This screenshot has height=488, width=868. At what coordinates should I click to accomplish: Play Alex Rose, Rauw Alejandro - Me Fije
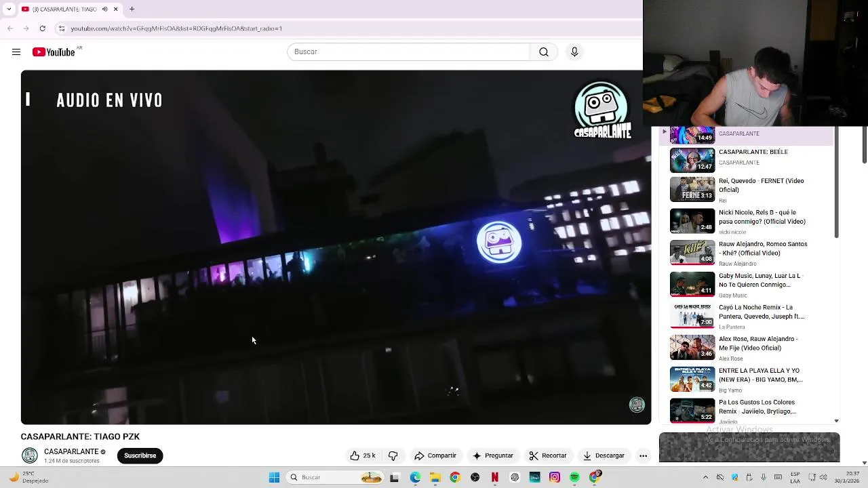click(746, 348)
